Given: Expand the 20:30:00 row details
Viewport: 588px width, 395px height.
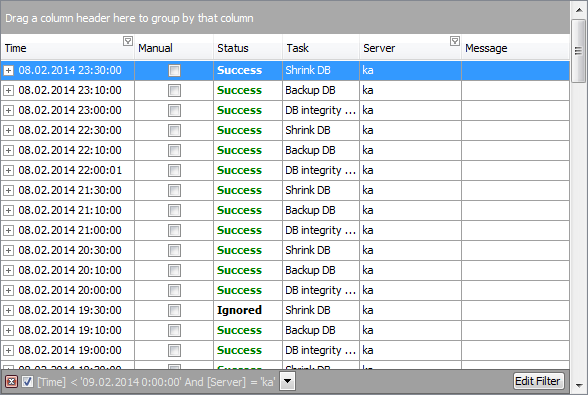Looking at the screenshot, I should (x=8, y=250).
